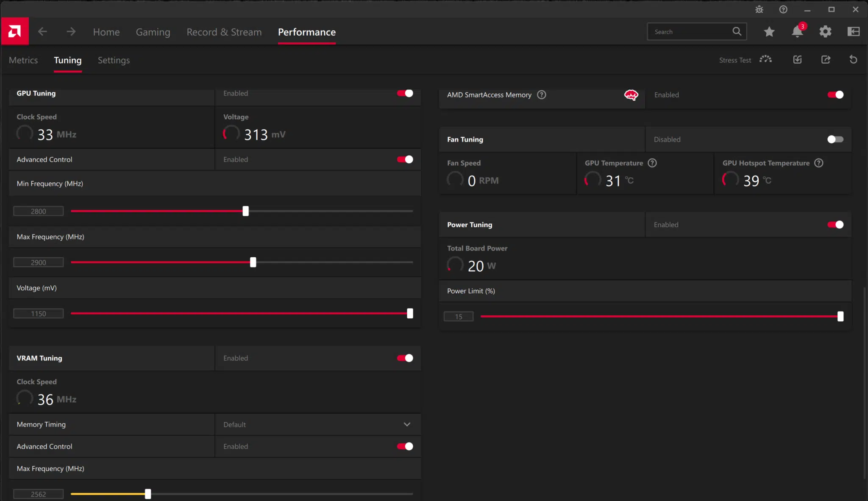Click the load tuning profile icon
868x501 pixels.
click(x=797, y=59)
